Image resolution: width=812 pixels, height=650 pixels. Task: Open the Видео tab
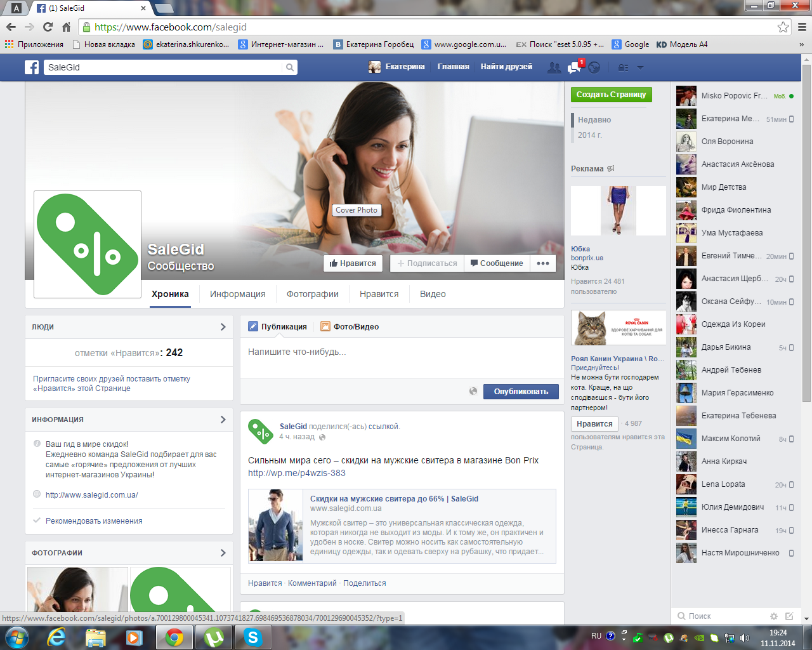coord(433,294)
